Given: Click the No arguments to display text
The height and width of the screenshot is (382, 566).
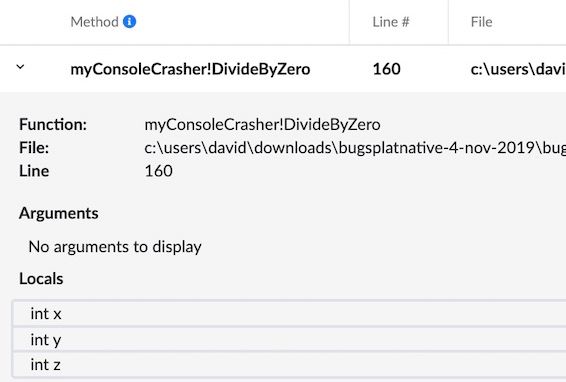Looking at the screenshot, I should [115, 247].
